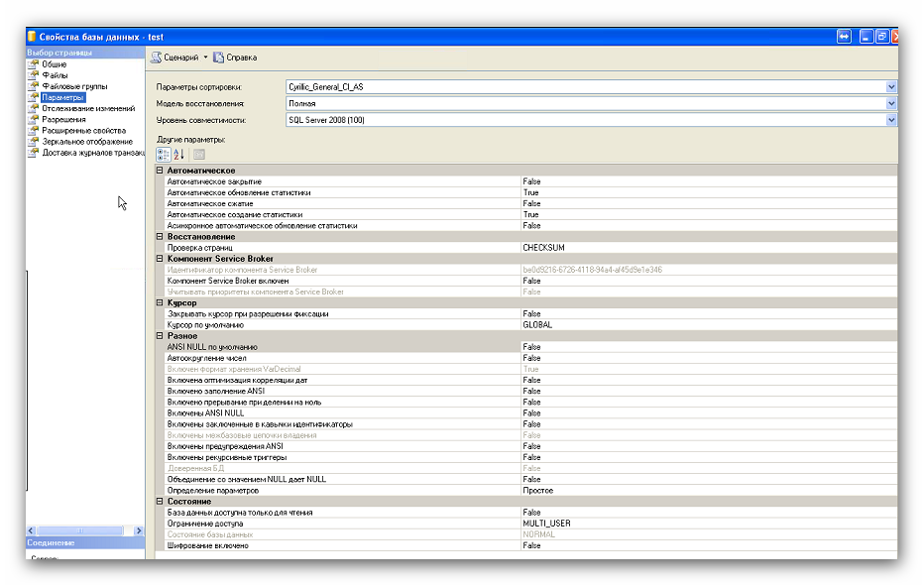
Task: Click the icon beside Файлы page
Action: (33, 75)
